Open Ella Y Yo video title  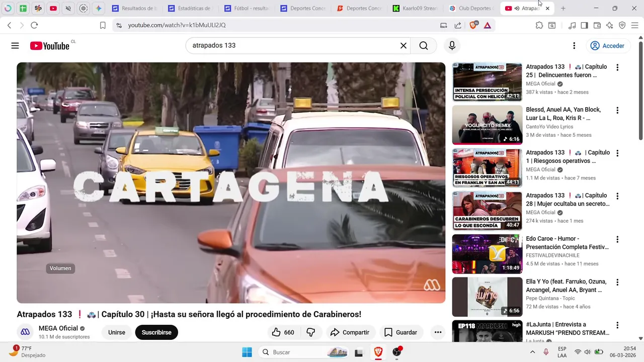(x=566, y=286)
